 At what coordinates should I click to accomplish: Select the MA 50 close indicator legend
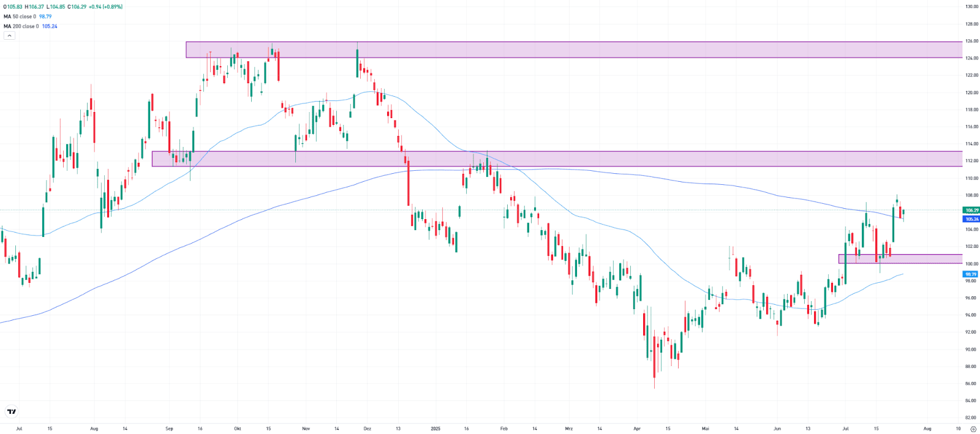[x=20, y=17]
